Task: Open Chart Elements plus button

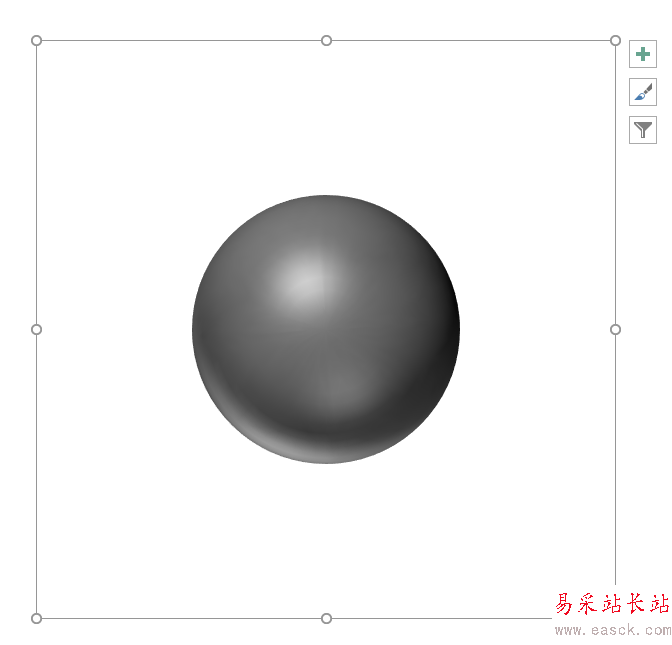Action: pyautogui.click(x=642, y=54)
